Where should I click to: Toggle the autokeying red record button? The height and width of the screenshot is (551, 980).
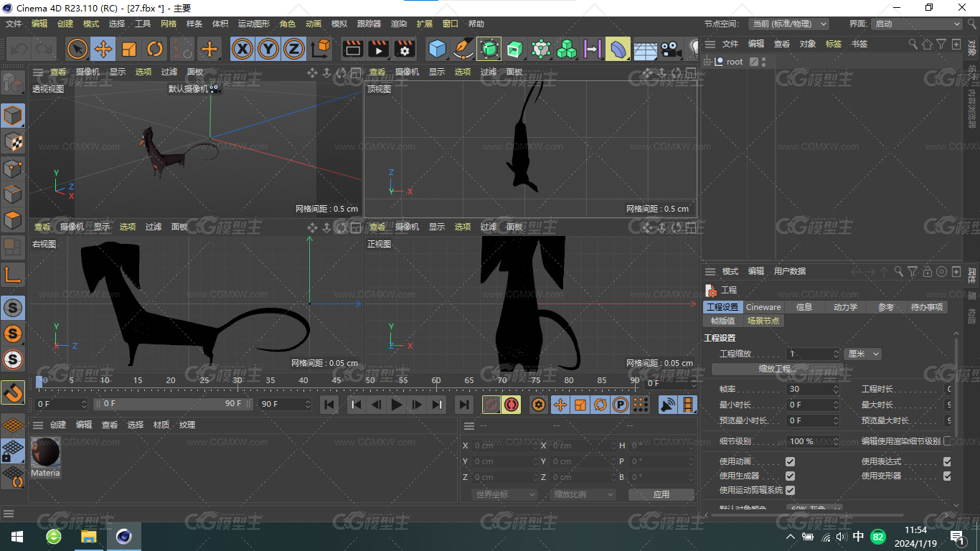pos(512,405)
